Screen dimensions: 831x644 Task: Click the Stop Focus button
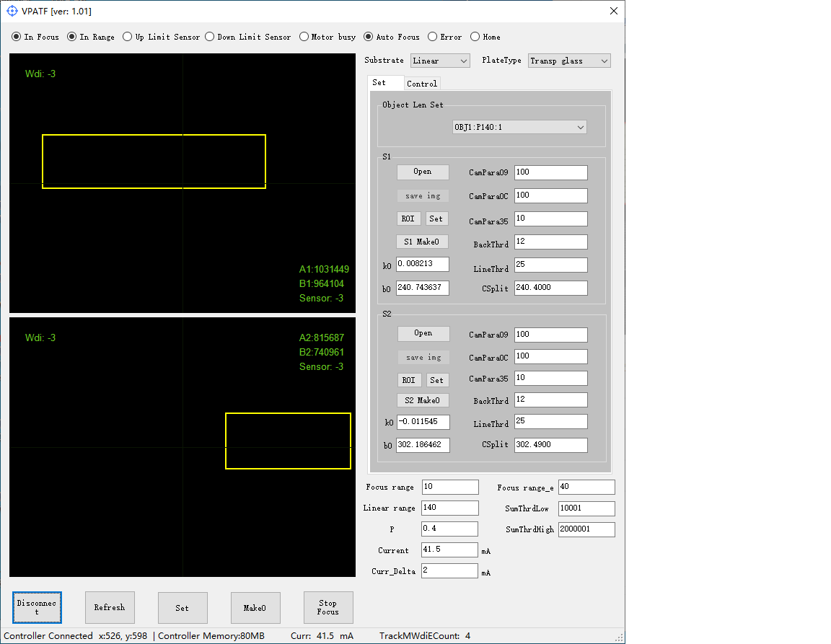[x=328, y=607]
